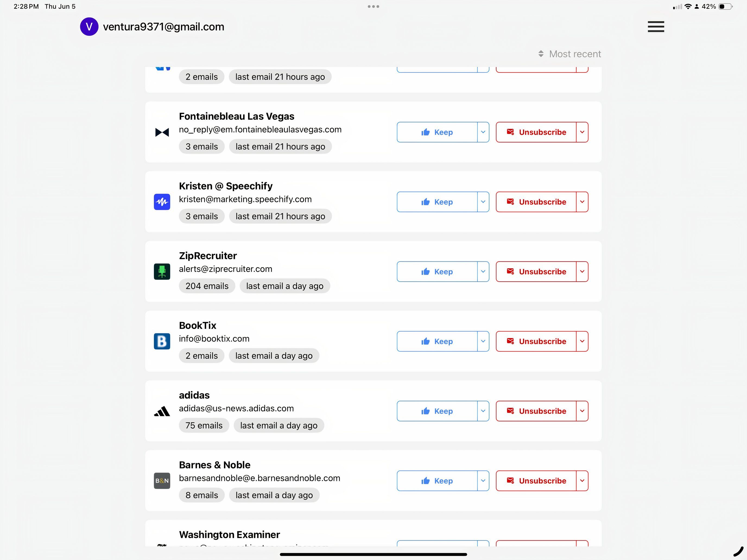
Task: Expand Keep options for Barnes & Noble
Action: click(x=483, y=481)
